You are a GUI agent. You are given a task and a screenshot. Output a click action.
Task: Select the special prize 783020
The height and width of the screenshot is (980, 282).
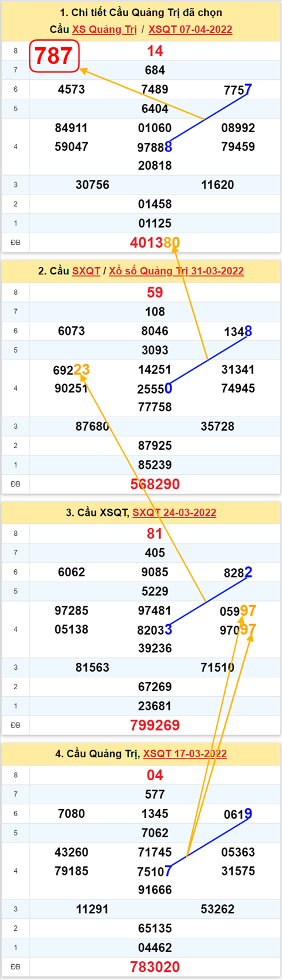[155, 967]
